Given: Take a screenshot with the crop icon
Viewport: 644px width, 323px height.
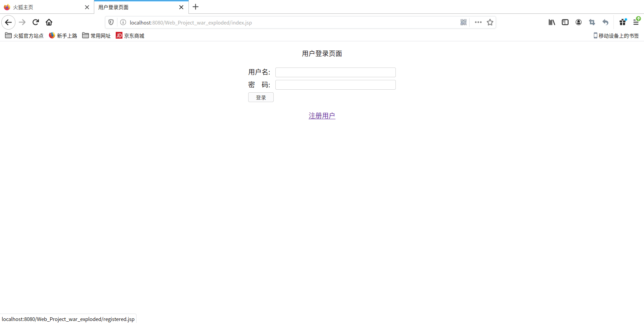Looking at the screenshot, I should pyautogui.click(x=592, y=22).
